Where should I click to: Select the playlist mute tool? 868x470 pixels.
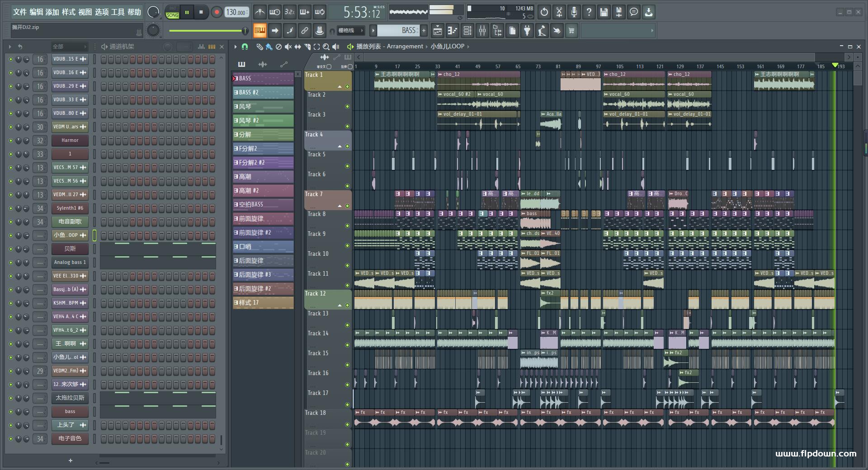(288, 47)
